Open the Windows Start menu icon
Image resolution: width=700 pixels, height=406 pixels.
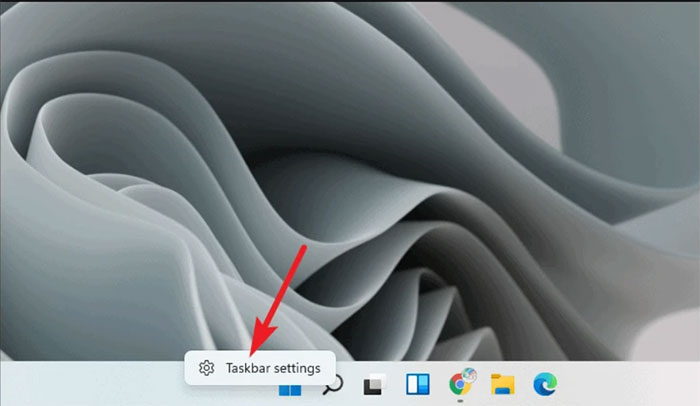click(x=290, y=389)
